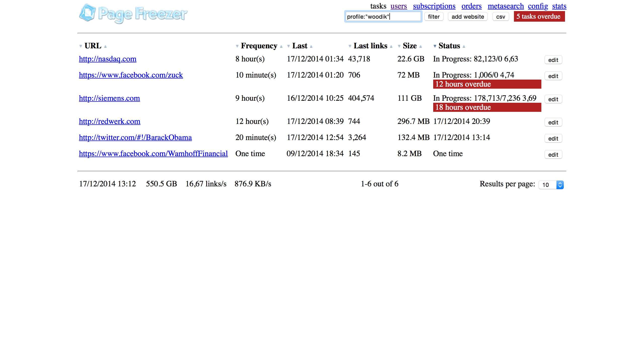Viewport: 644px width, 340px height.
Task: Sort Last column ascending arrow
Action: point(311,46)
